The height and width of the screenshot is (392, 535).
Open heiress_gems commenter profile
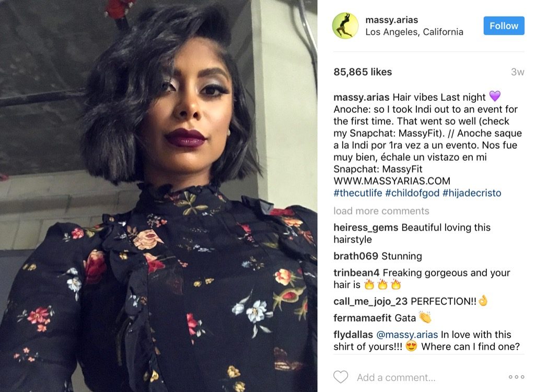(366, 228)
